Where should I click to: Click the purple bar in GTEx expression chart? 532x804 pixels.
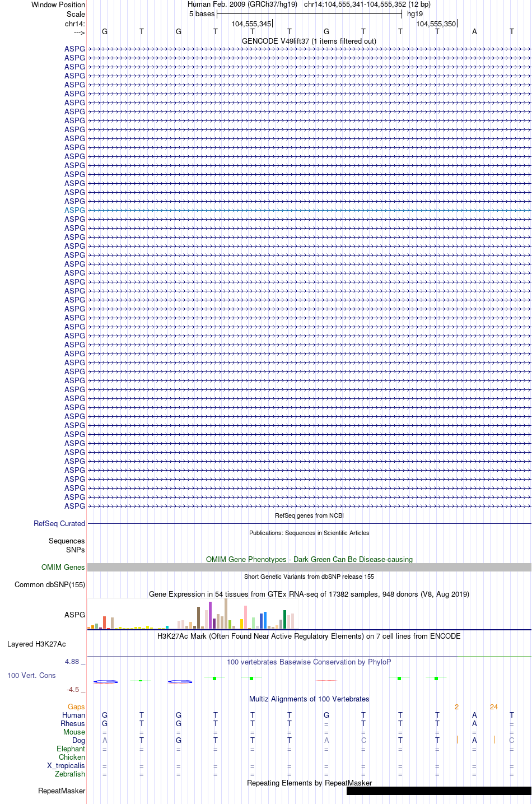pyautogui.click(x=210, y=615)
